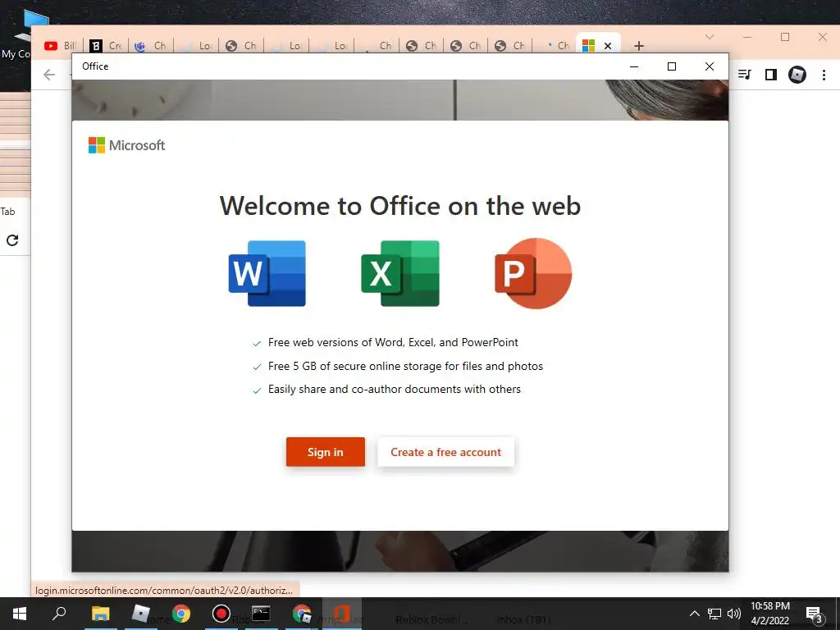Maximize the Office window

pyautogui.click(x=672, y=66)
